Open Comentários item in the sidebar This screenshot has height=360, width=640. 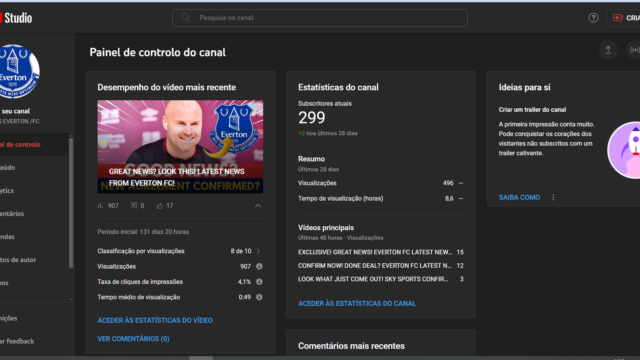(x=34, y=213)
